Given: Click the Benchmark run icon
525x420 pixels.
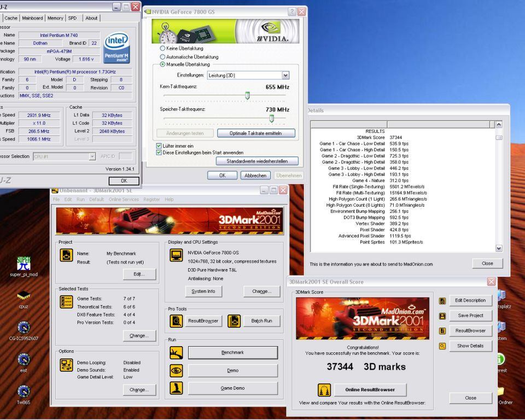Looking at the screenshot, I should coord(176,352).
